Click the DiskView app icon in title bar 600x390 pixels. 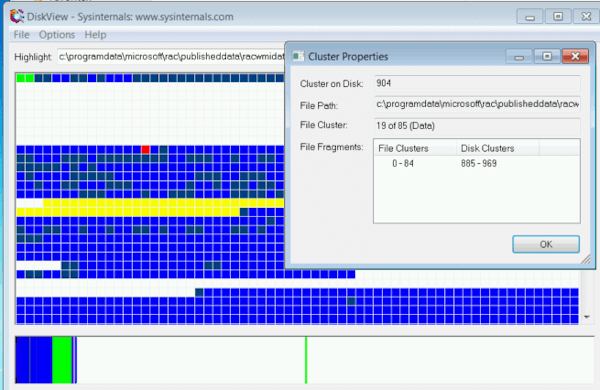pos(16,16)
